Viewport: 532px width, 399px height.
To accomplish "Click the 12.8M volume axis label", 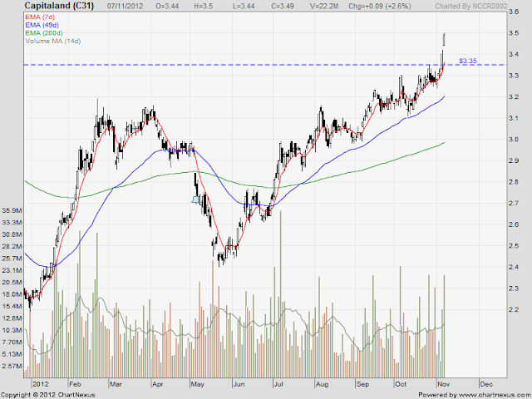I will (x=12, y=318).
